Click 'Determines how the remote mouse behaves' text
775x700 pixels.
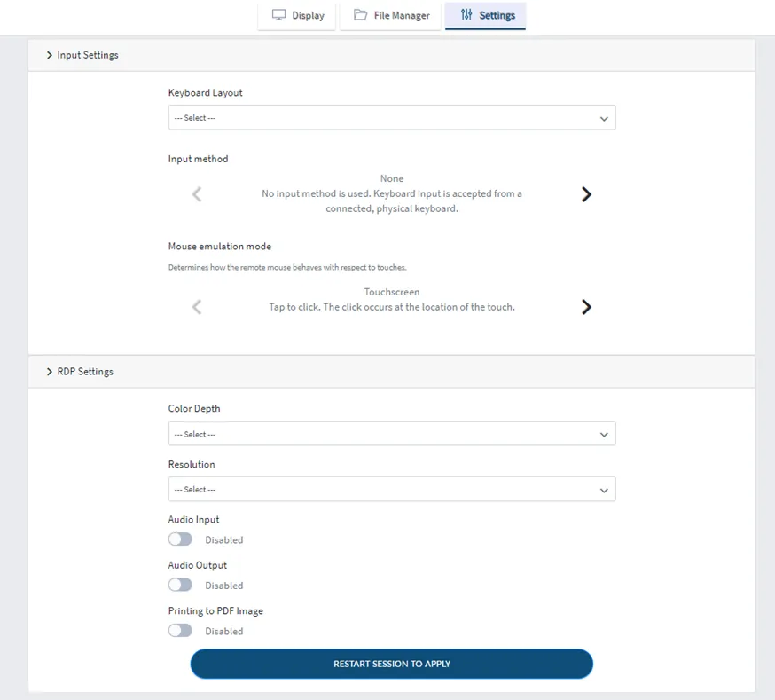tap(287, 267)
